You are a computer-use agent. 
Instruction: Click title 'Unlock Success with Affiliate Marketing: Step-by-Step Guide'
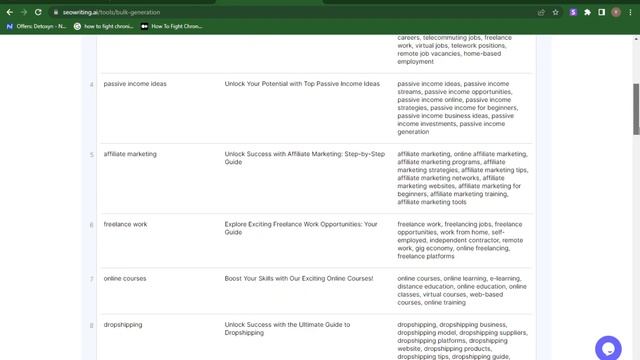point(304,158)
